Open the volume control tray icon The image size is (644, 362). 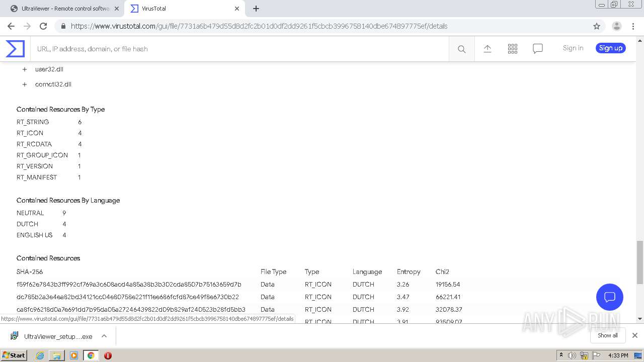tap(572, 355)
